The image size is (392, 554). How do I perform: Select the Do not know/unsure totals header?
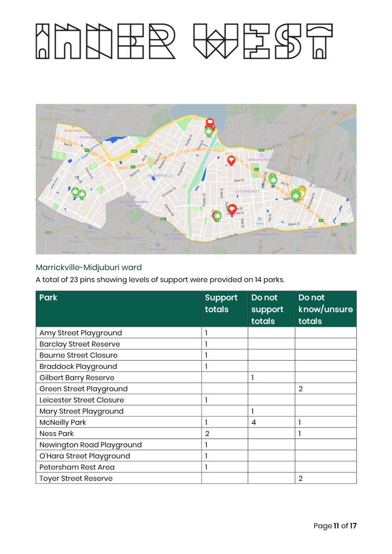point(325,309)
